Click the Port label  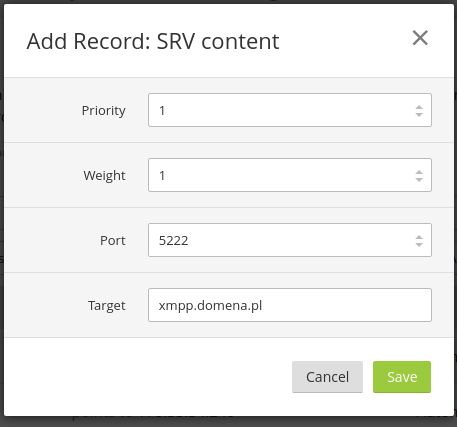pyautogui.click(x=113, y=240)
